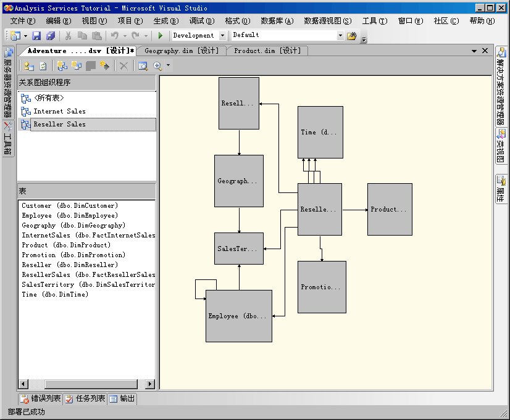Click the Save icon in the toolbar
The height and width of the screenshot is (420, 510).
(x=36, y=36)
